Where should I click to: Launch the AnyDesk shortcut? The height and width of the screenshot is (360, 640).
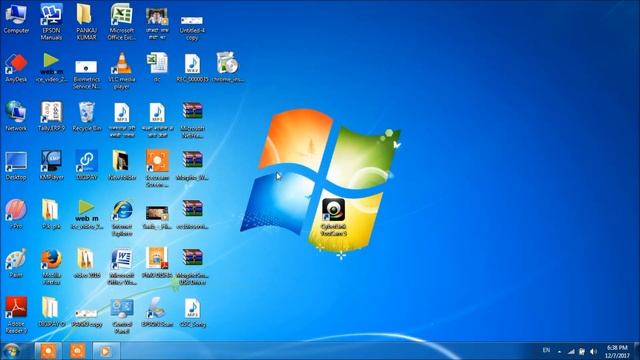tap(16, 67)
